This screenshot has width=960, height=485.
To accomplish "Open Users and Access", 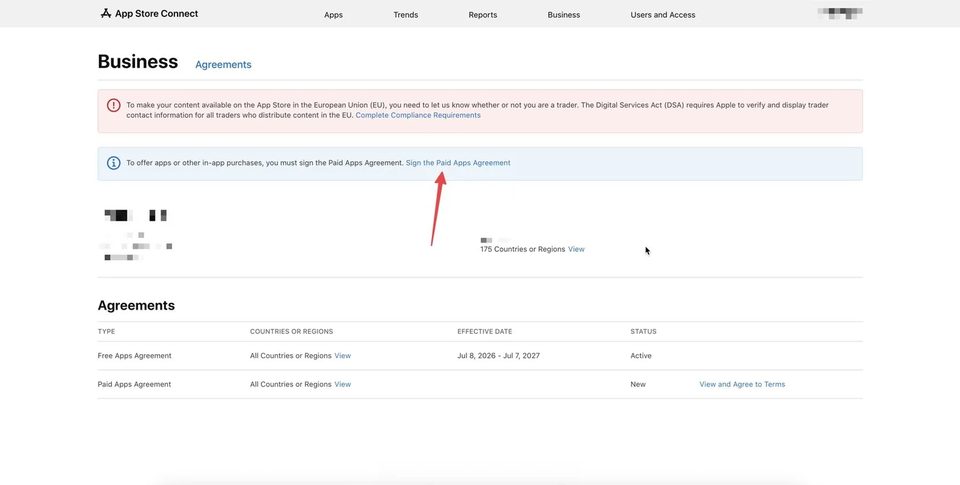I will click(x=662, y=15).
